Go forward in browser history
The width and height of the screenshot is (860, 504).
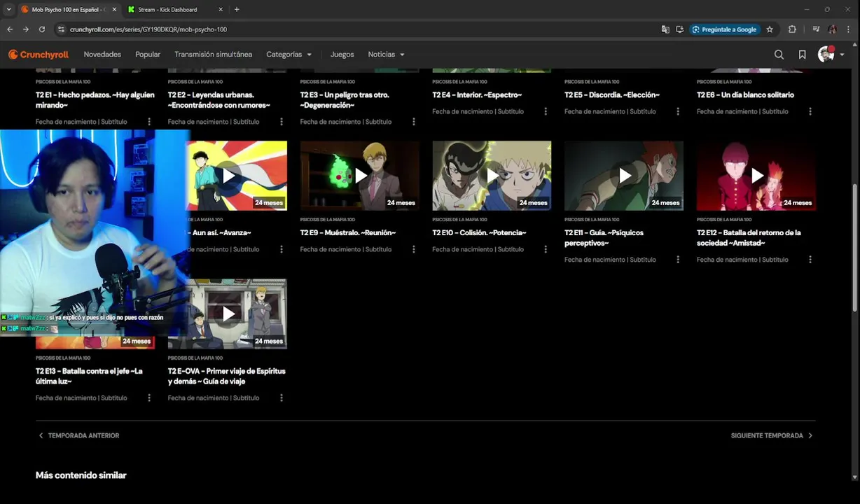click(x=26, y=29)
